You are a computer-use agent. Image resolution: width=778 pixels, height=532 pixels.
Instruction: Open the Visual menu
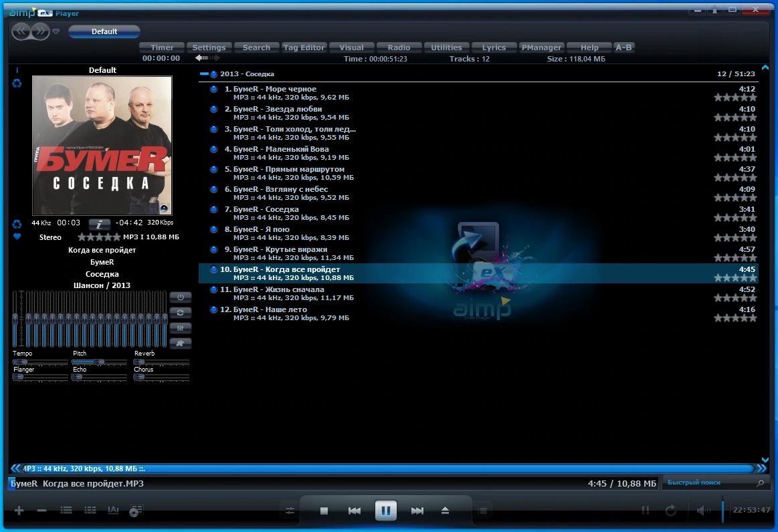click(x=351, y=47)
